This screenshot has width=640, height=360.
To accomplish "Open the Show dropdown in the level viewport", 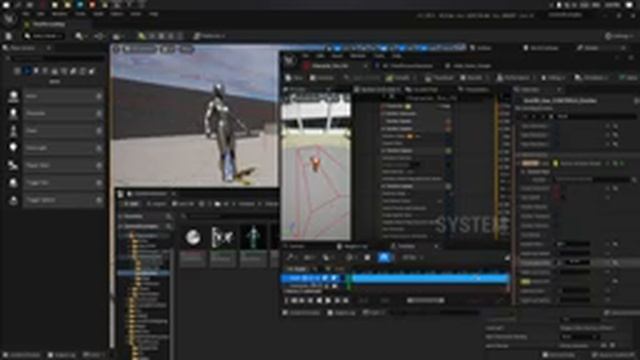I will tap(186, 49).
